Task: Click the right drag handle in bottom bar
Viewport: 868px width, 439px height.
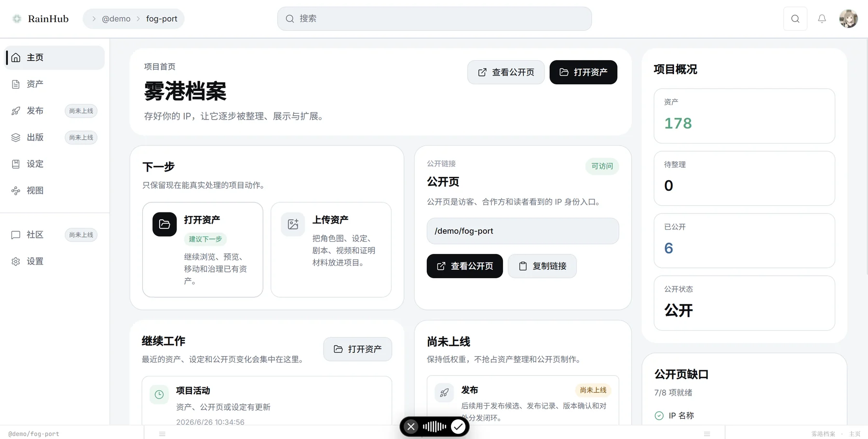Action: tap(707, 434)
